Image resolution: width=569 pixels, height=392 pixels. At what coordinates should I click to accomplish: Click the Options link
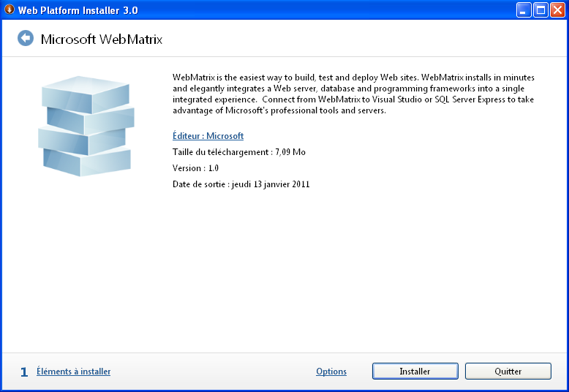pos(331,372)
